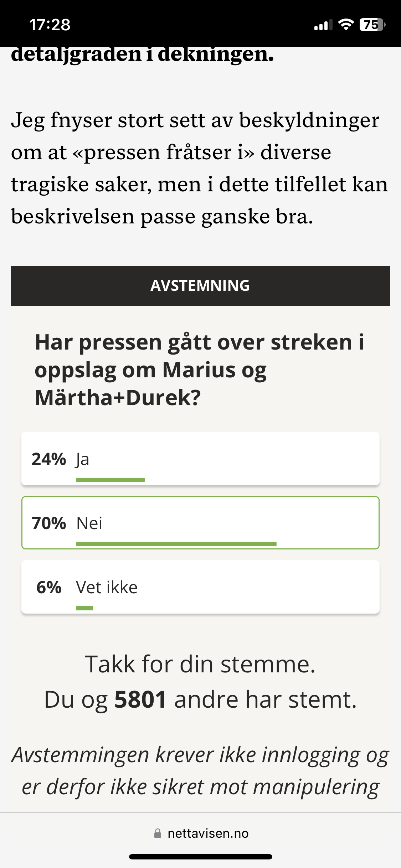The height and width of the screenshot is (868, 401).
Task: Tap the cellular signal bars icon
Action: click(323, 25)
